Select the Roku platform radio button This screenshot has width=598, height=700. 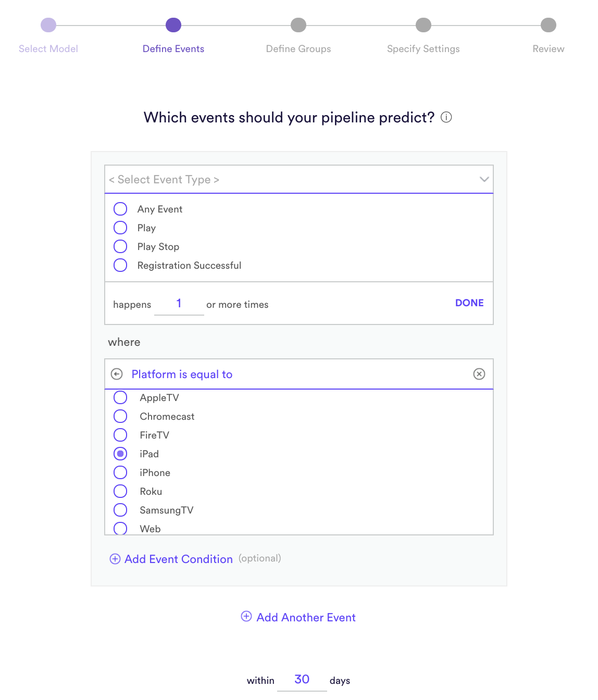(120, 491)
